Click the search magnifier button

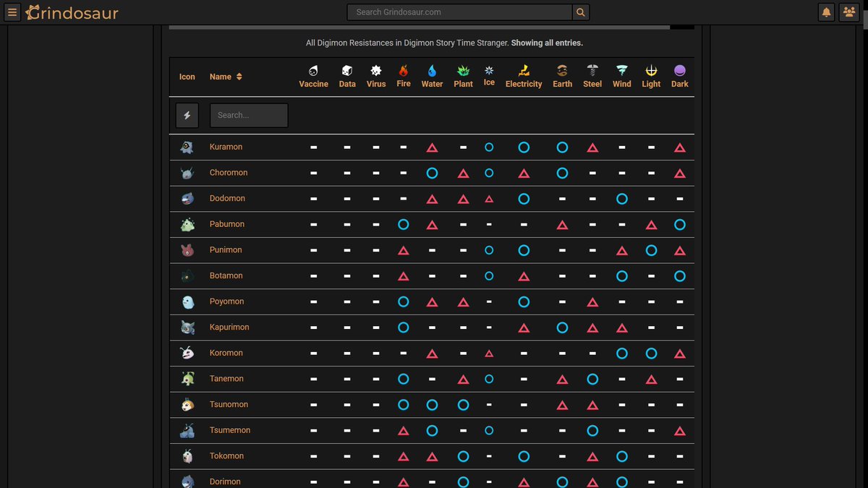click(x=579, y=12)
